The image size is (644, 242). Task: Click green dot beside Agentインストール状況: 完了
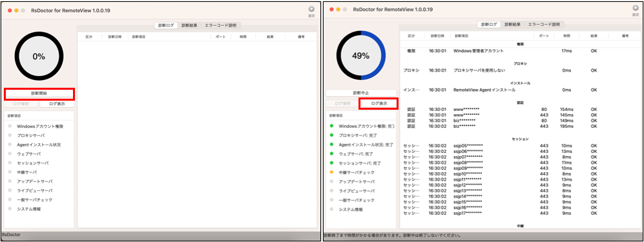coord(331,145)
